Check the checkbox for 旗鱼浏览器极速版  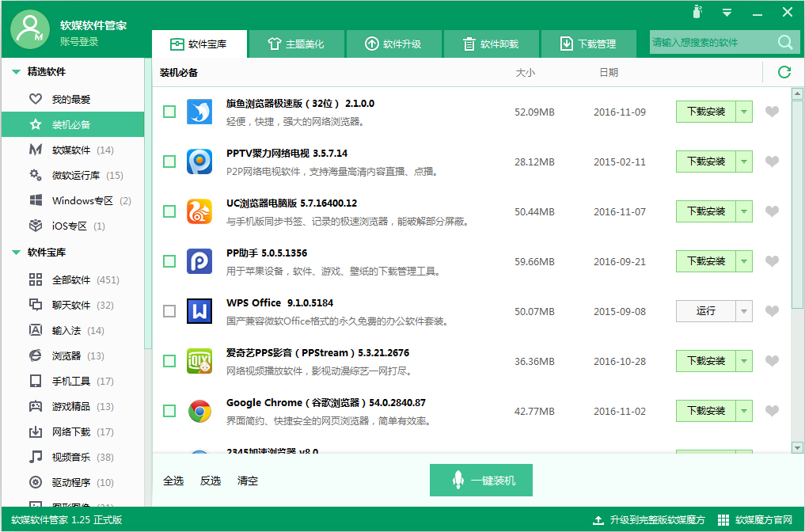coord(169,112)
